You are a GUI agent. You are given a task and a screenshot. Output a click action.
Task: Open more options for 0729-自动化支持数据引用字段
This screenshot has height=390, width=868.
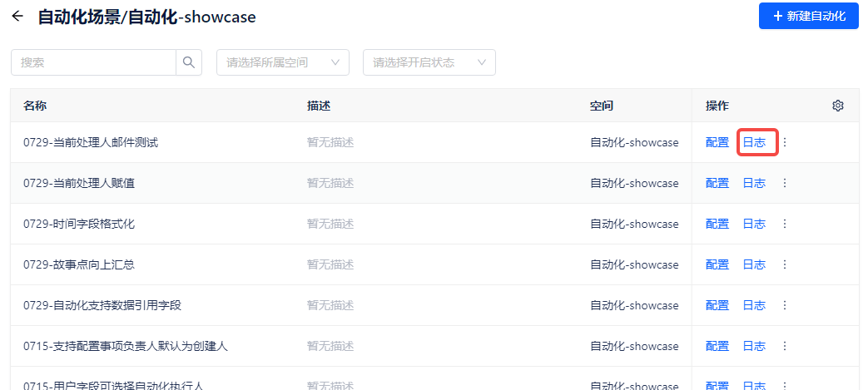[x=784, y=305]
